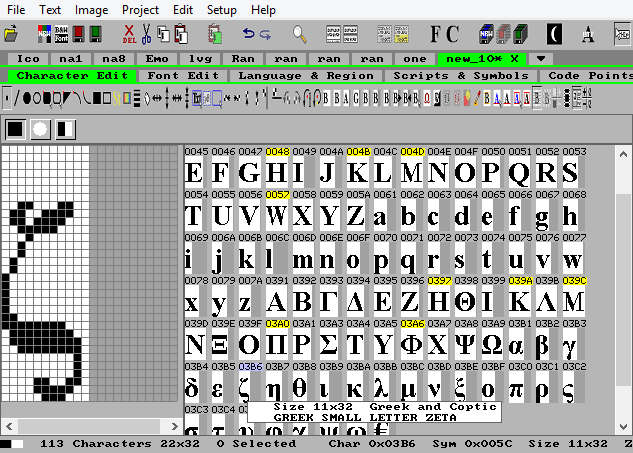Select the line drawing tool
633x453 pixels.
click(16, 98)
